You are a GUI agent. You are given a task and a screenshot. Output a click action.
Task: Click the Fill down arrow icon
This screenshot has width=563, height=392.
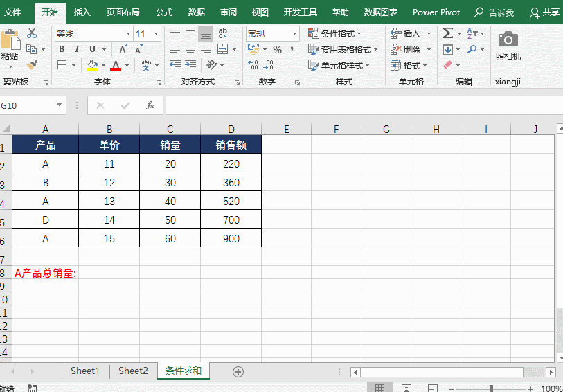(x=448, y=50)
